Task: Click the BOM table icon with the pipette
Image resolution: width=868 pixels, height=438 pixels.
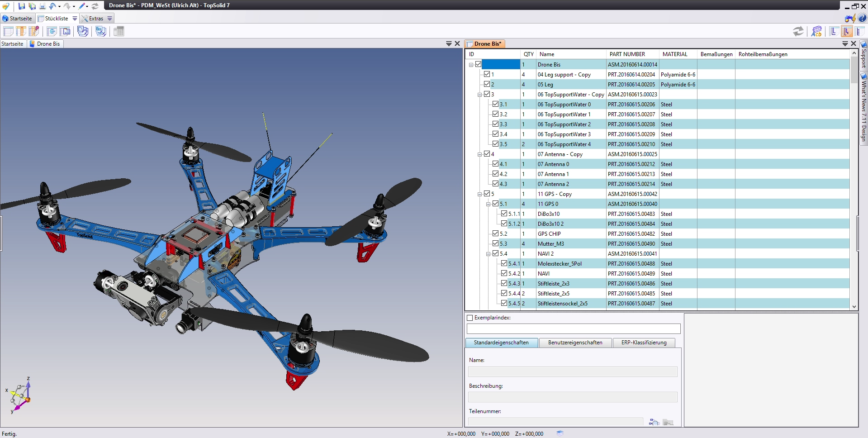Action: [x=34, y=31]
